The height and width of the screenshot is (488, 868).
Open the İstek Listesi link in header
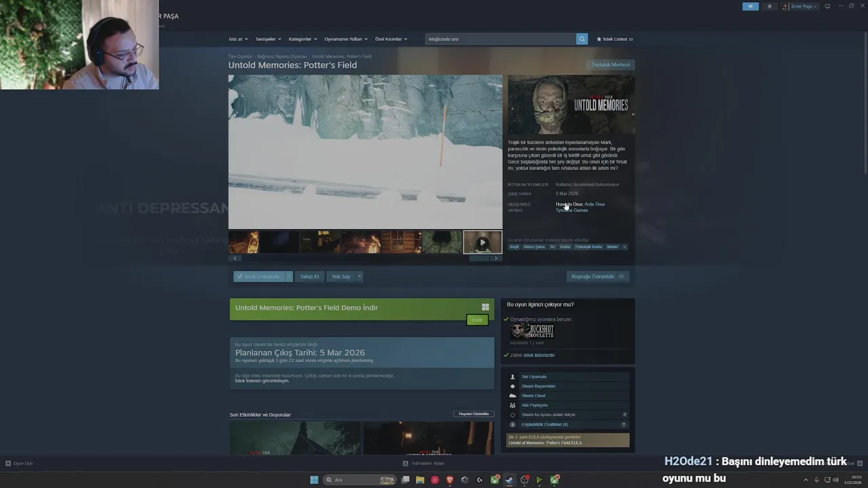point(614,39)
